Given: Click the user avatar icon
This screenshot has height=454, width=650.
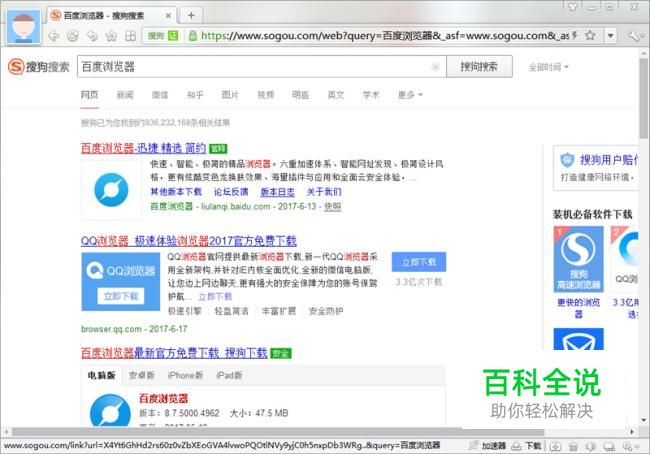Looking at the screenshot, I should (24, 27).
